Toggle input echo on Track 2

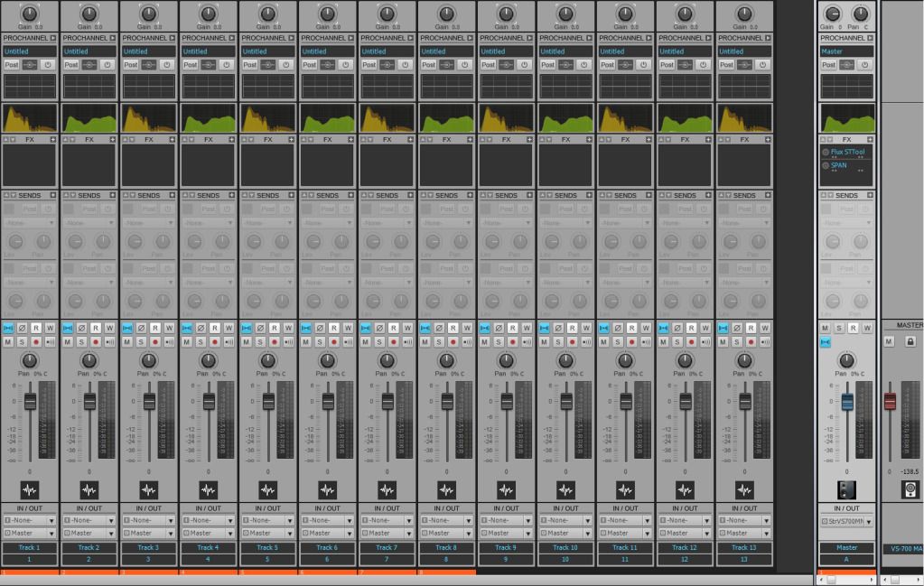click(x=109, y=342)
